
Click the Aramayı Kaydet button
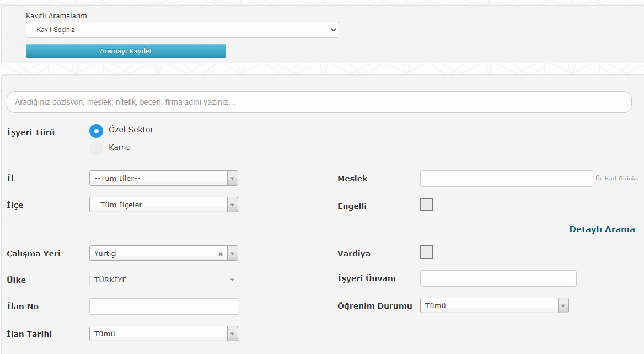[126, 51]
